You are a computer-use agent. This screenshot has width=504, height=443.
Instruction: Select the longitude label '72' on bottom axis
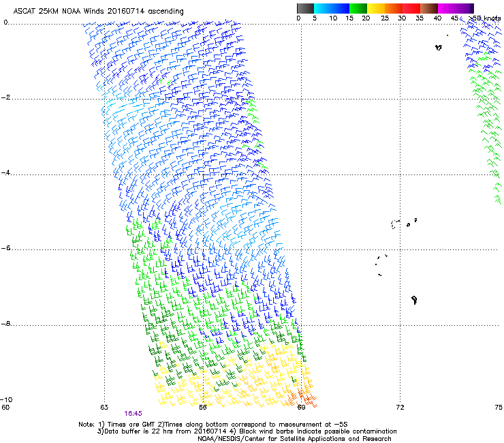(400, 408)
